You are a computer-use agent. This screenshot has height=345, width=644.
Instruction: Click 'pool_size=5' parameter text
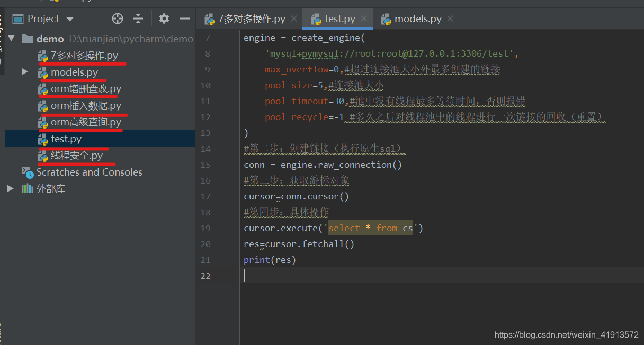294,86
